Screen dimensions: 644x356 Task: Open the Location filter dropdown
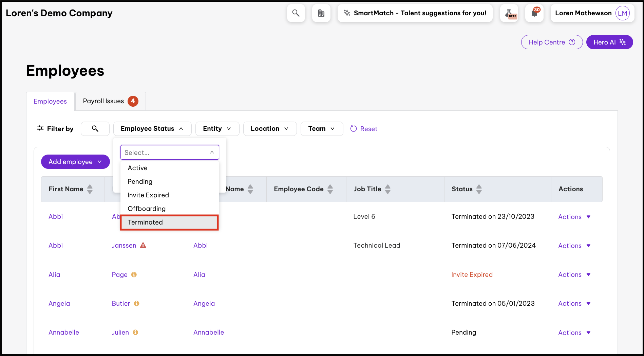point(270,129)
